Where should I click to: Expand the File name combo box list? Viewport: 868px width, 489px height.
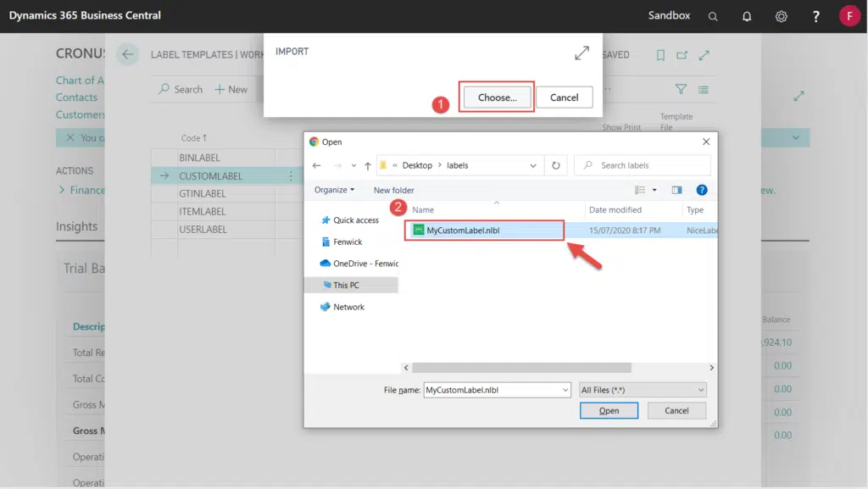tap(565, 390)
